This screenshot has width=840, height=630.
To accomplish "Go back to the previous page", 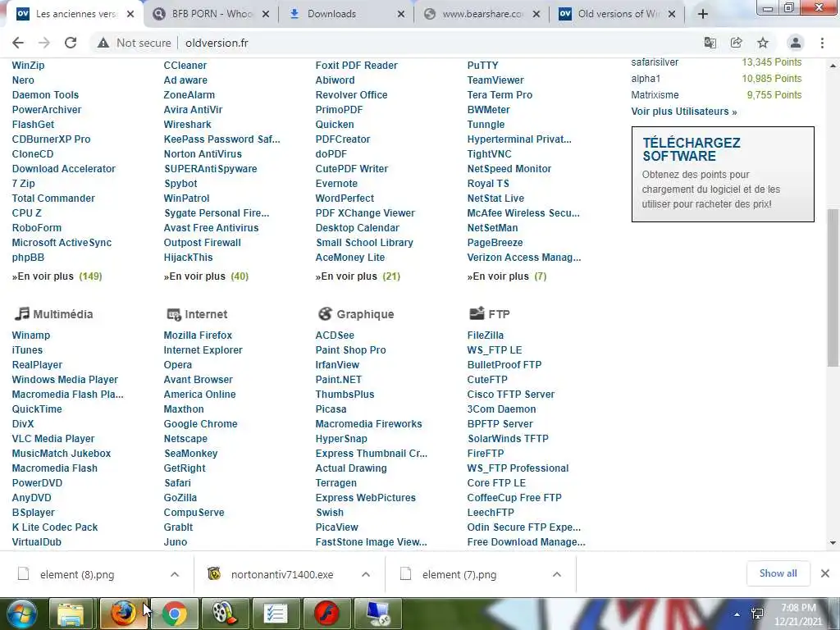I will coord(18,43).
